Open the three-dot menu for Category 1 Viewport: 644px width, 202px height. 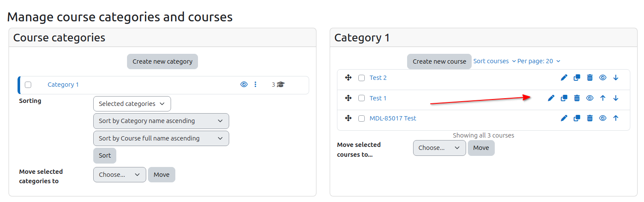coord(256,85)
